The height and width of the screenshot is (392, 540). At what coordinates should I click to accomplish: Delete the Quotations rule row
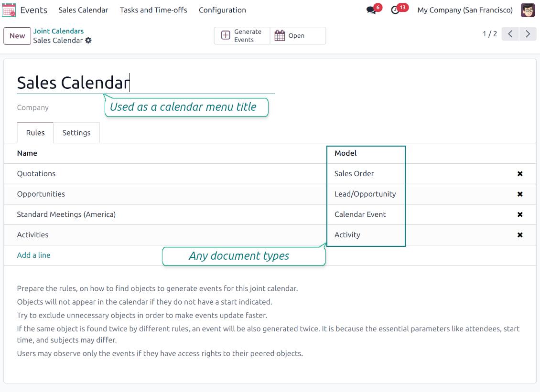pos(520,174)
